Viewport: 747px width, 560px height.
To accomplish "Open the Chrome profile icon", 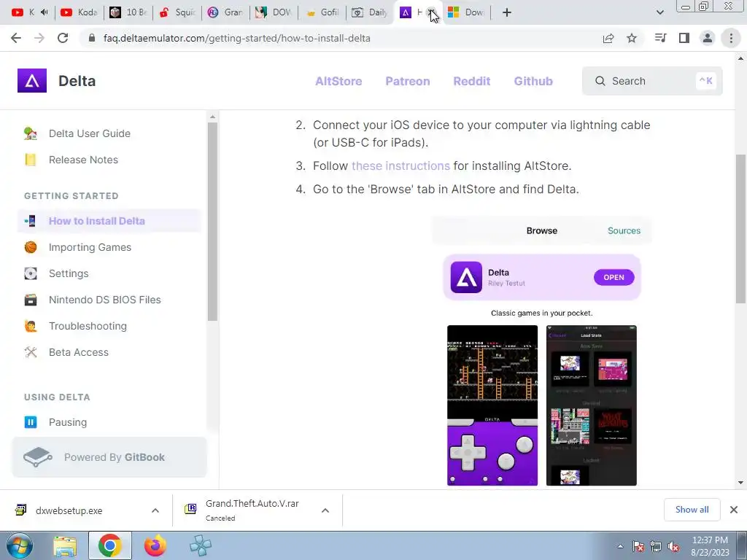I will click(708, 38).
